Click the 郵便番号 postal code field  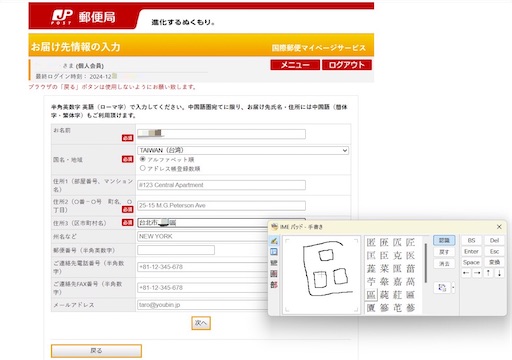pyautogui.click(x=176, y=250)
